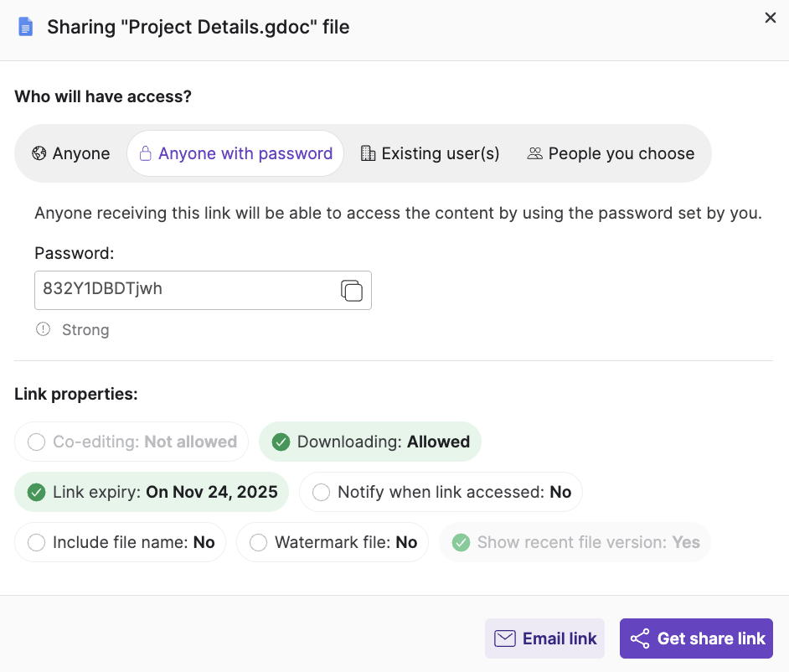The image size is (789, 672).
Task: Click the Google Docs file icon beside the title
Action: pos(24,26)
